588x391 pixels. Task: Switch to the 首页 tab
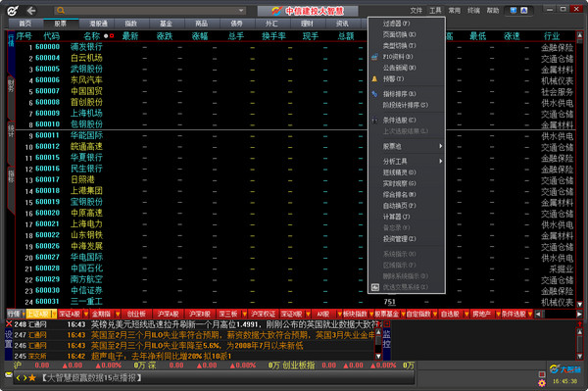25,24
